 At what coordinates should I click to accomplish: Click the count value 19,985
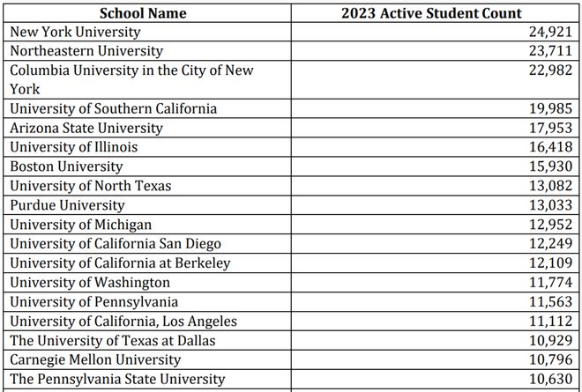tap(550, 108)
